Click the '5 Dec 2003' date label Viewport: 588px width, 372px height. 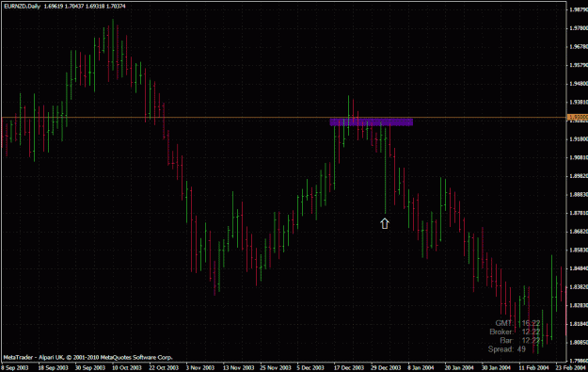(x=310, y=367)
